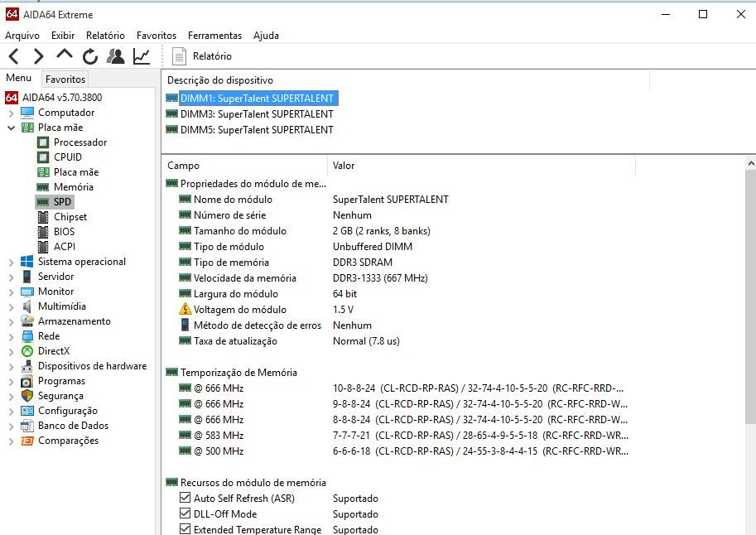Click the warning icon beside Voltagem do módulo
The width and height of the screenshot is (756, 535).
coord(185,309)
